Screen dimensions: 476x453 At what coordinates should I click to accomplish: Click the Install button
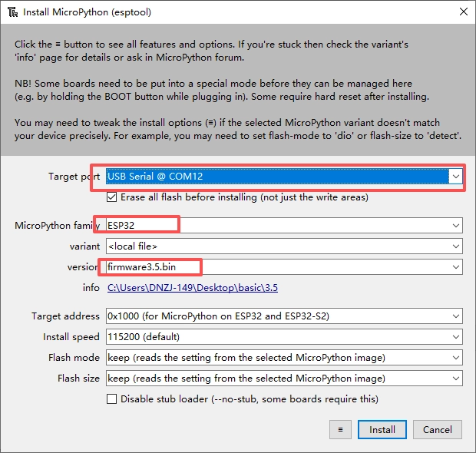point(382,430)
